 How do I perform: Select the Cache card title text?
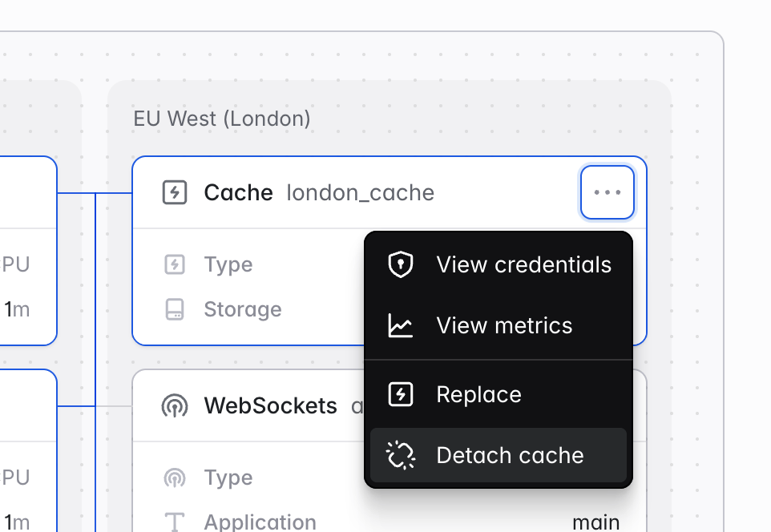(239, 193)
